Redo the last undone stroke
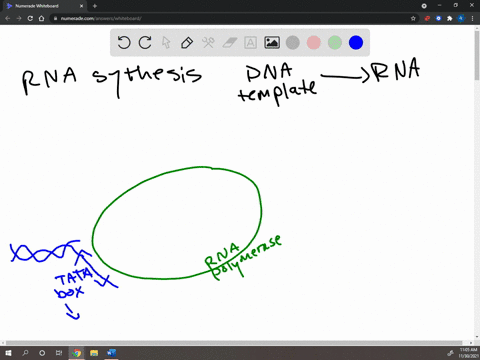Screen dimensions: 480x360 coord(145,43)
